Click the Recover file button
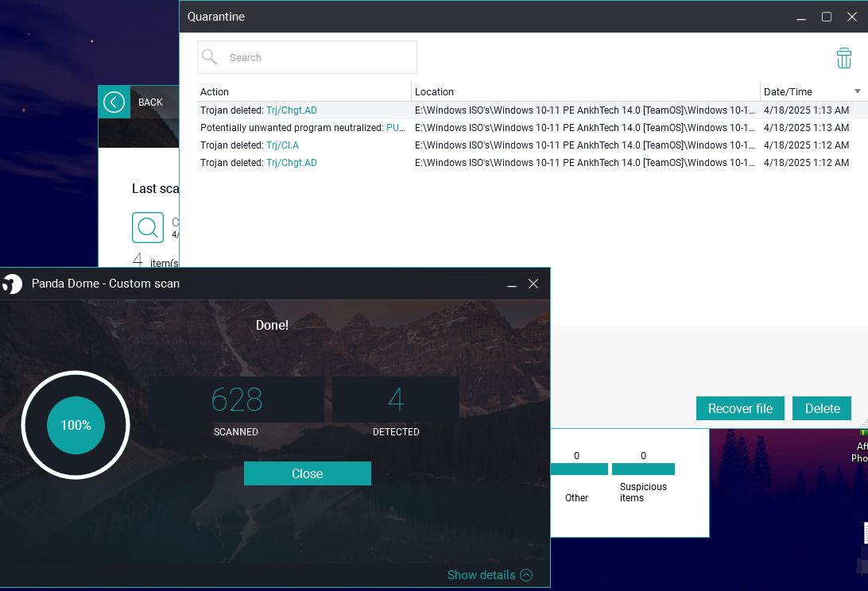This screenshot has height=591, width=868. (x=740, y=408)
